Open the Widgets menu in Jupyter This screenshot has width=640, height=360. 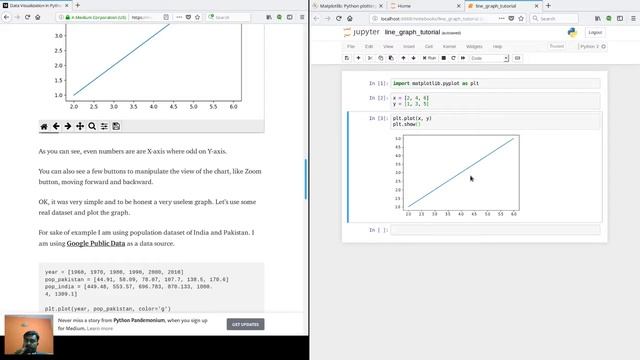[474, 47]
